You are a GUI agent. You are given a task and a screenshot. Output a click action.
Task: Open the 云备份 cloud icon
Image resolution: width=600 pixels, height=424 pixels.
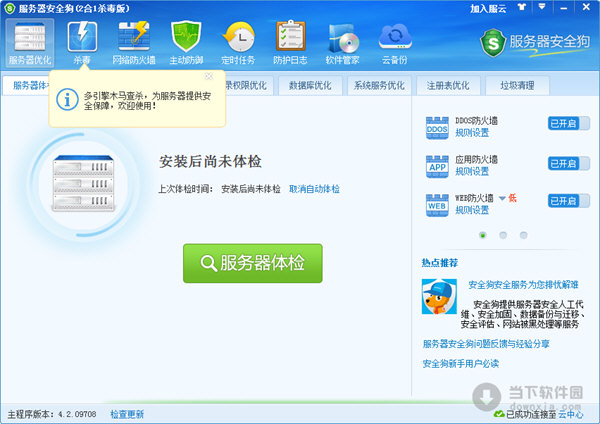pos(395,43)
